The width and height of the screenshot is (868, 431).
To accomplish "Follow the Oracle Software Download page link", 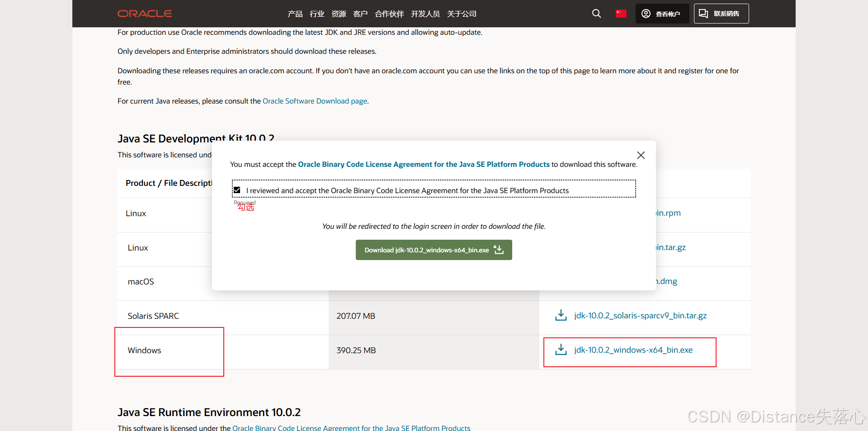I will point(315,101).
